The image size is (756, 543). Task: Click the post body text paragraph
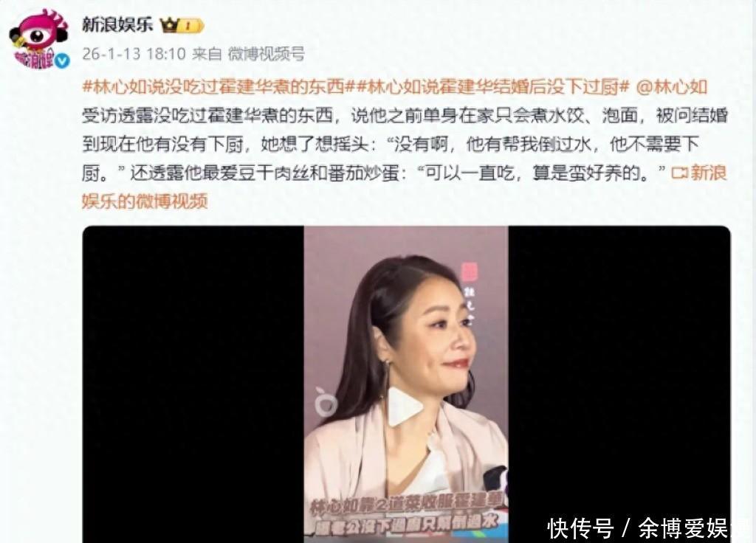[405, 144]
